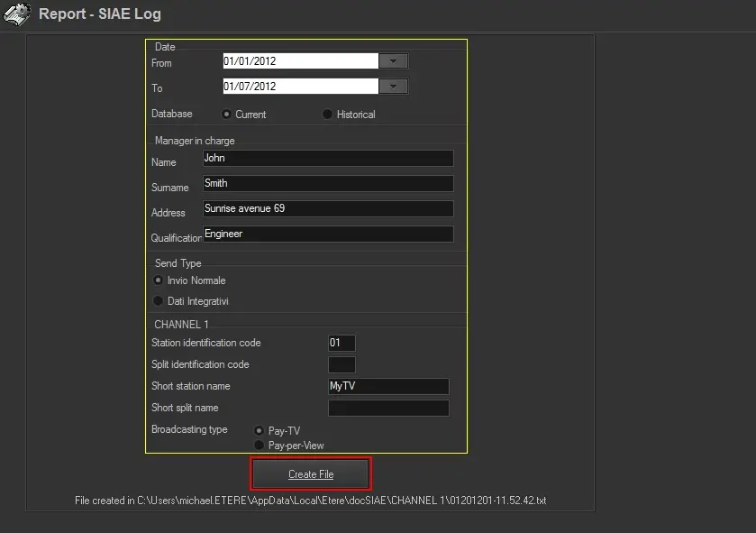Choose Dati Integrativi send type
756x533 pixels.
[x=159, y=301]
